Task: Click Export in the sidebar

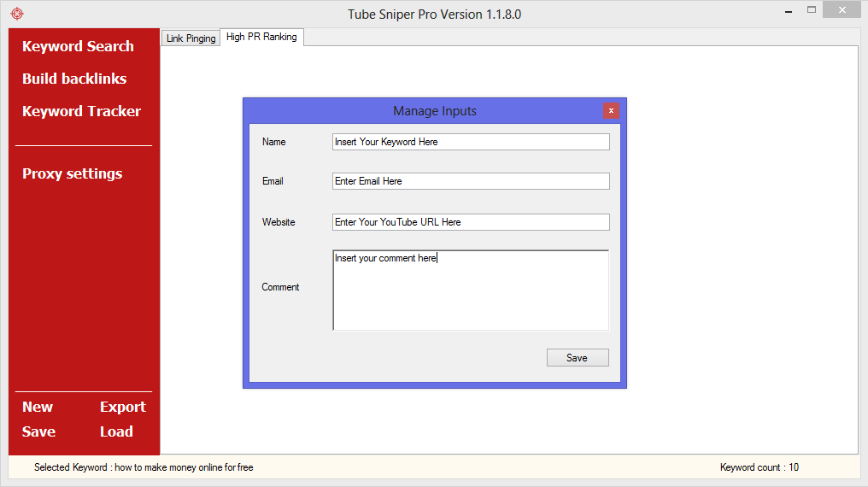Action: pos(123,407)
